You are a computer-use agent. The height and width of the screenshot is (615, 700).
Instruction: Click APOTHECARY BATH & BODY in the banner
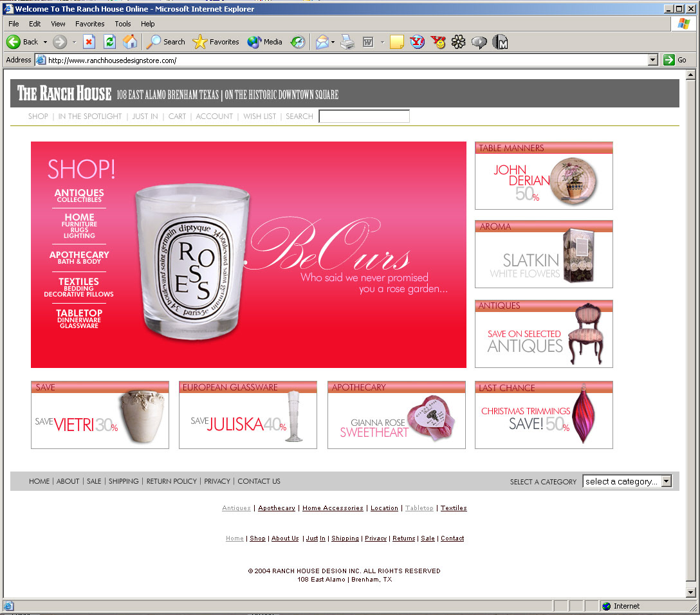pyautogui.click(x=79, y=257)
